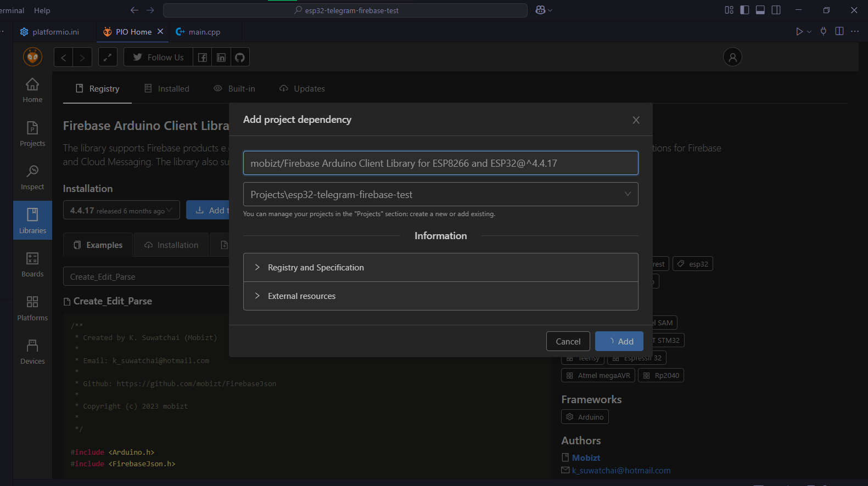Viewport: 868px width, 486px height.
Task: Open the Libraries sidebar section
Action: (x=32, y=221)
